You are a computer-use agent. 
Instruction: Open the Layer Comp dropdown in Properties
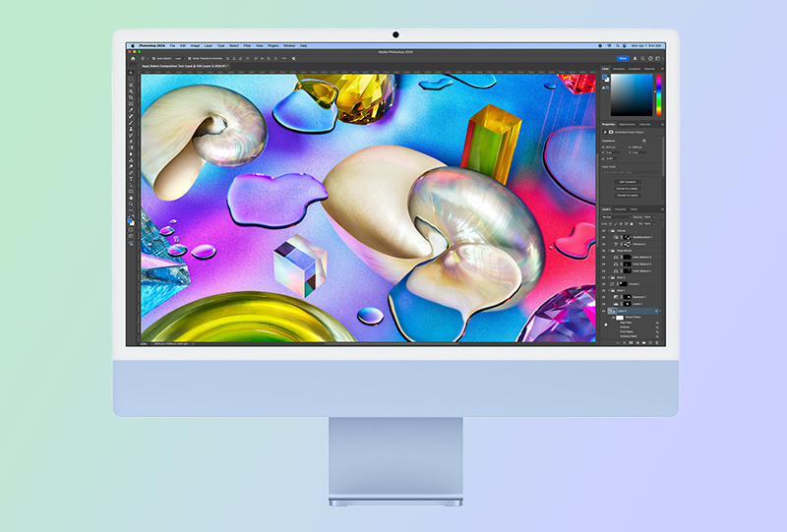coord(631,172)
